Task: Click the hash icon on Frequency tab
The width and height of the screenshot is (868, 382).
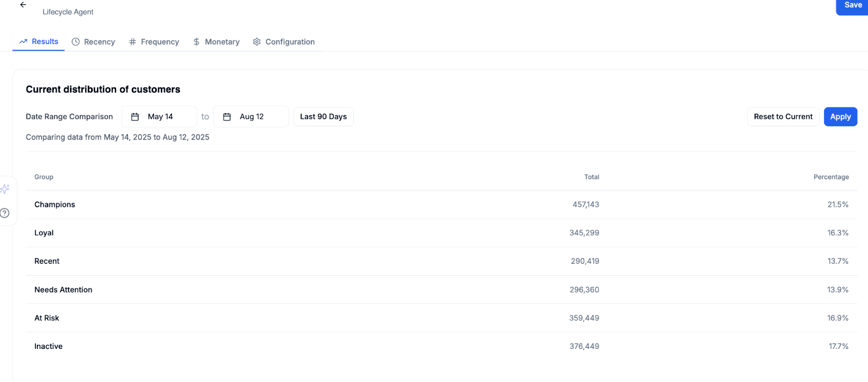Action: [x=132, y=42]
